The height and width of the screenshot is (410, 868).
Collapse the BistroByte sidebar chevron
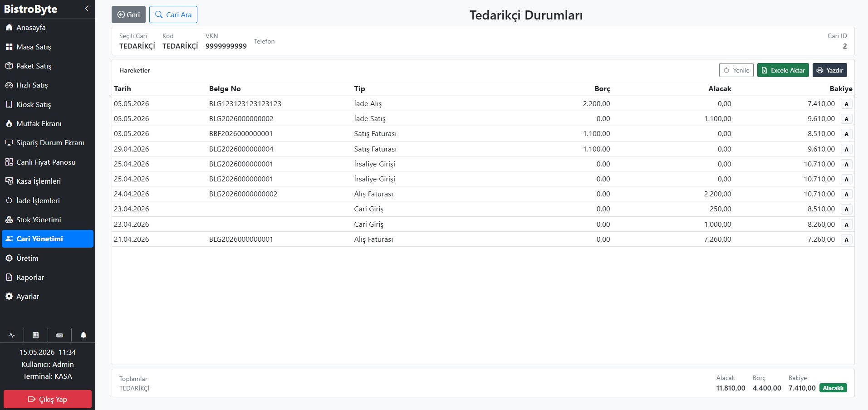coord(87,9)
